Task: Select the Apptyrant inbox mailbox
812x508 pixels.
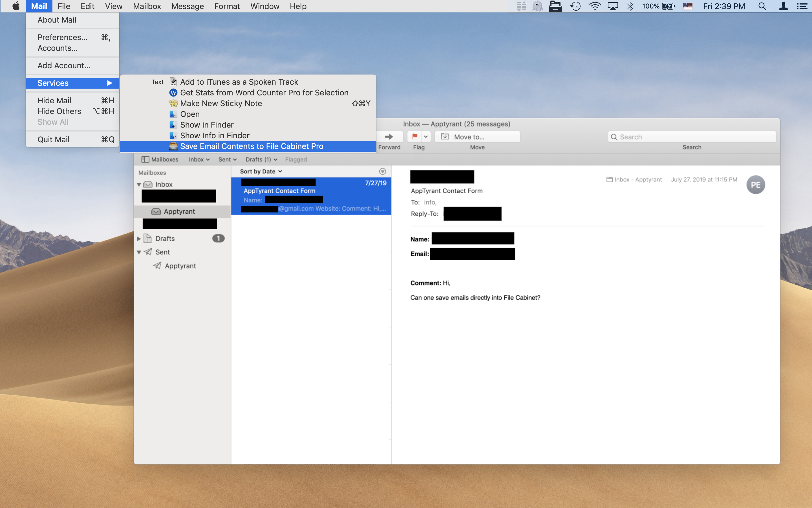Action: [182, 211]
